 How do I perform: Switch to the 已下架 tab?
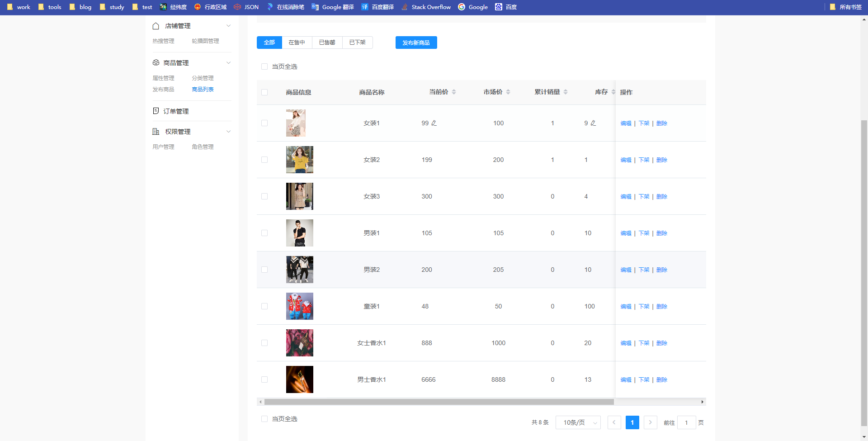[x=357, y=42]
